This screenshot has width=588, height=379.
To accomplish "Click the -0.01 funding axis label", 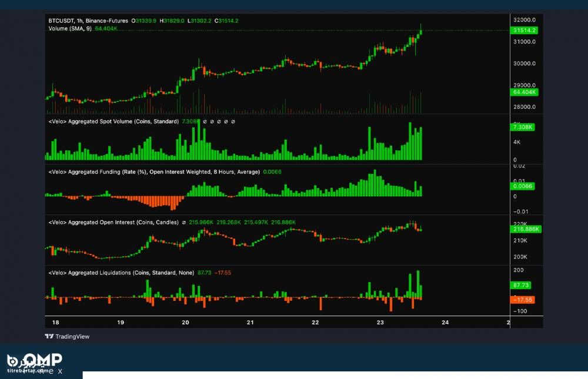I will point(520,212).
